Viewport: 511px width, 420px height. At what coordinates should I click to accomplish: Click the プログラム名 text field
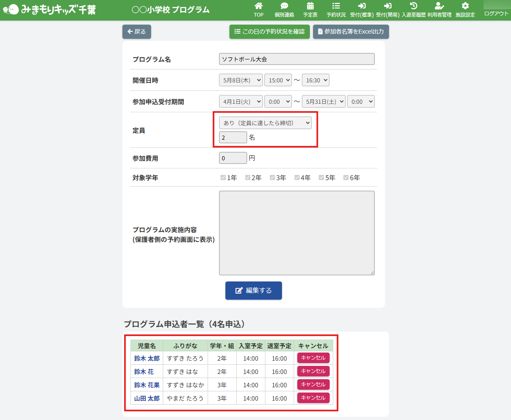(297, 59)
